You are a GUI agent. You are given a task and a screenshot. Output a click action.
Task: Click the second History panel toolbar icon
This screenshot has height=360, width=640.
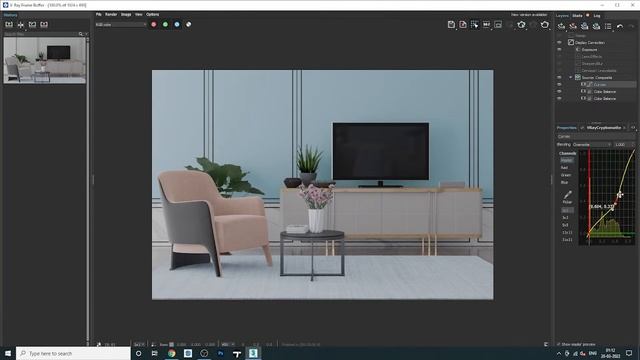(20, 24)
